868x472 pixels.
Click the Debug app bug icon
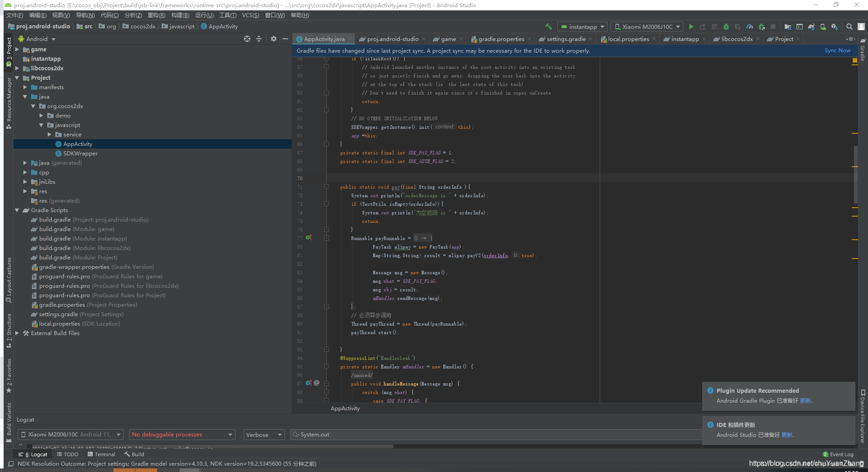click(x=726, y=27)
